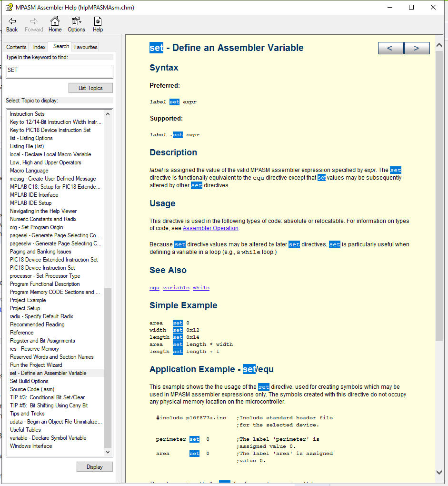Click the Display button
The image size is (448, 486).
94,467
